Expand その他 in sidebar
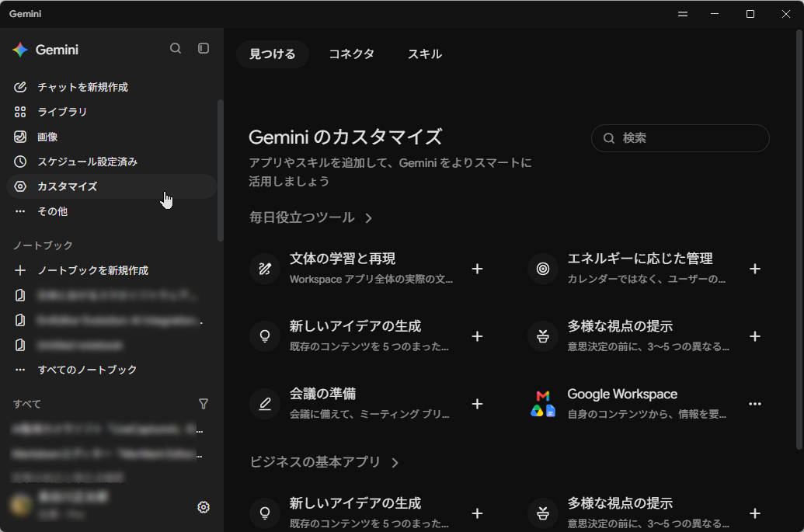The width and height of the screenshot is (804, 532). coord(112,211)
